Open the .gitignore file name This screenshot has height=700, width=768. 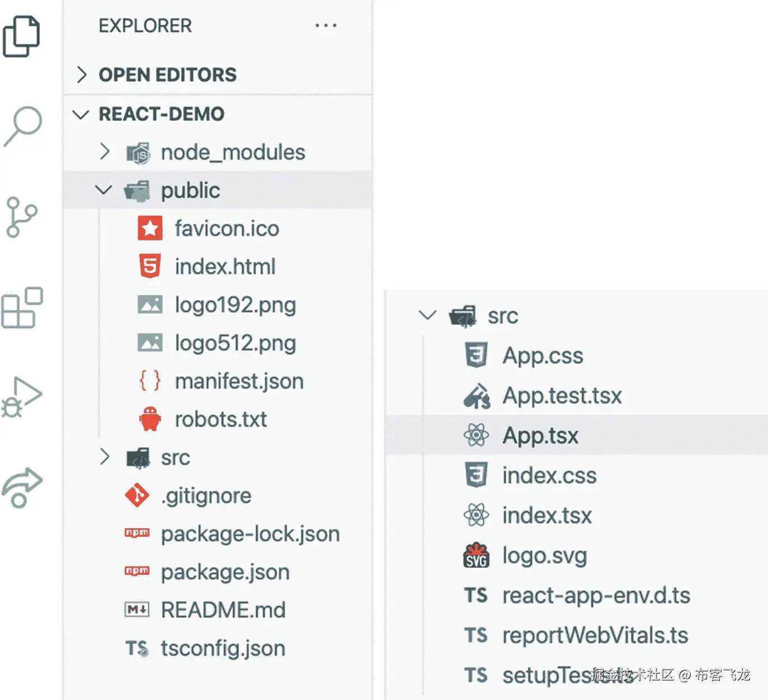[x=206, y=496]
